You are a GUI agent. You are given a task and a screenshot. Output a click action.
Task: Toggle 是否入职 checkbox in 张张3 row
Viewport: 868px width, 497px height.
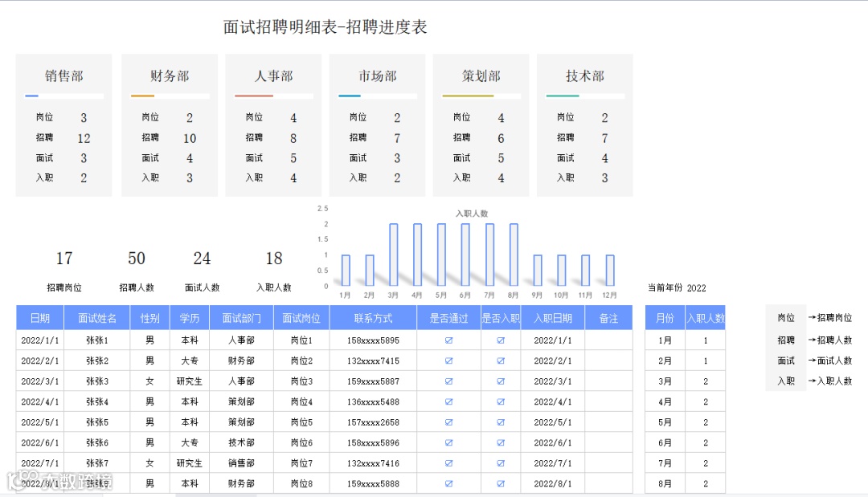click(x=501, y=381)
